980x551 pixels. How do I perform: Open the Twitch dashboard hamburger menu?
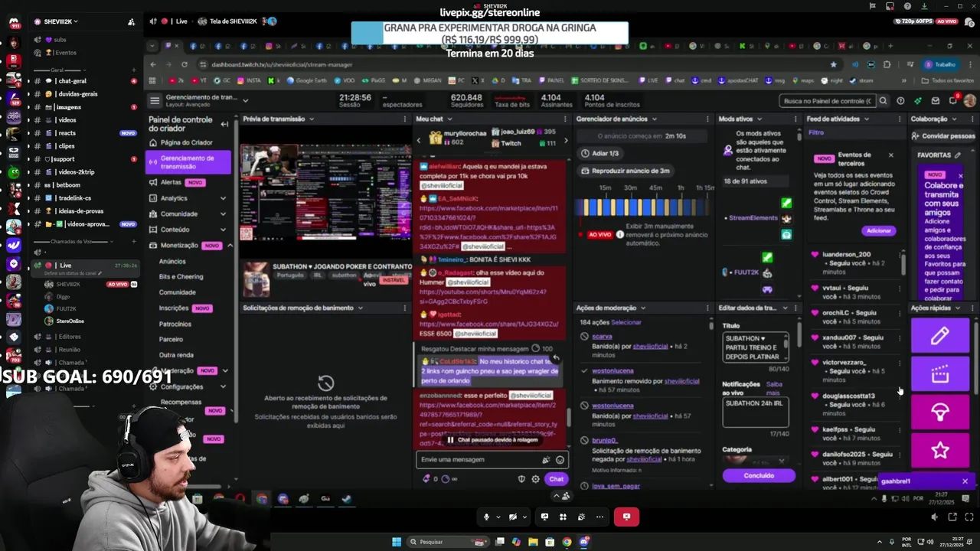click(x=155, y=100)
